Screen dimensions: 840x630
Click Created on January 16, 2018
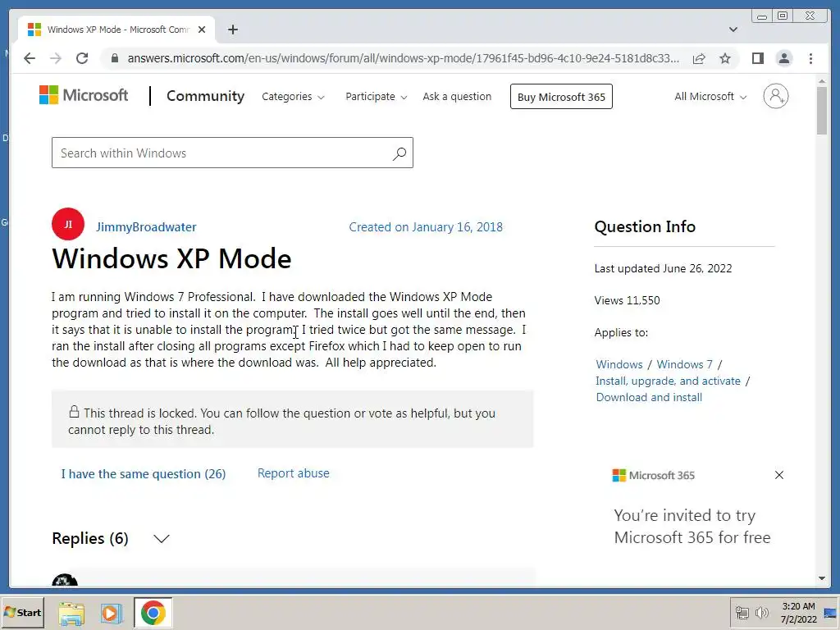tap(426, 227)
